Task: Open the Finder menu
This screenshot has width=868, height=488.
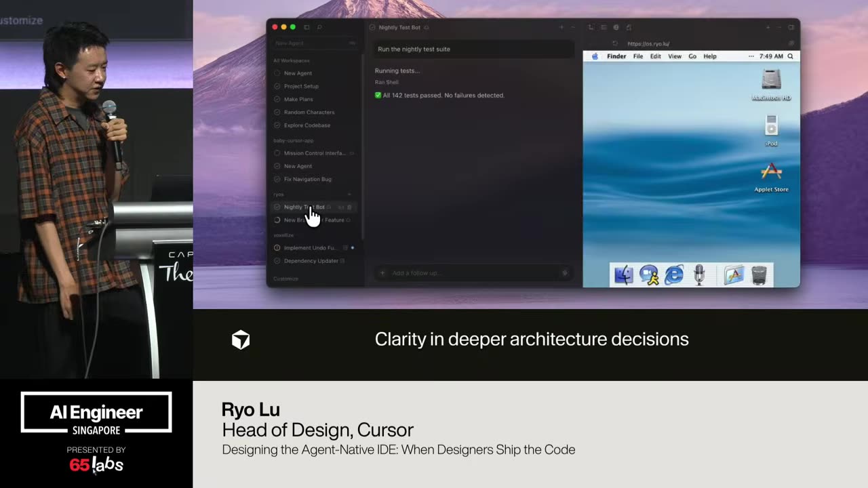Action: point(616,56)
